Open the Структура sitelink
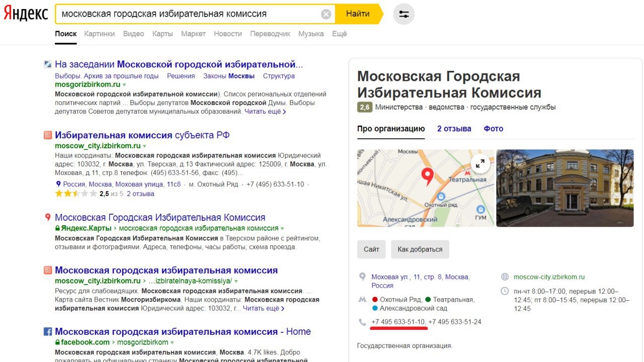Screen dimensions: 644x362 point(279,76)
